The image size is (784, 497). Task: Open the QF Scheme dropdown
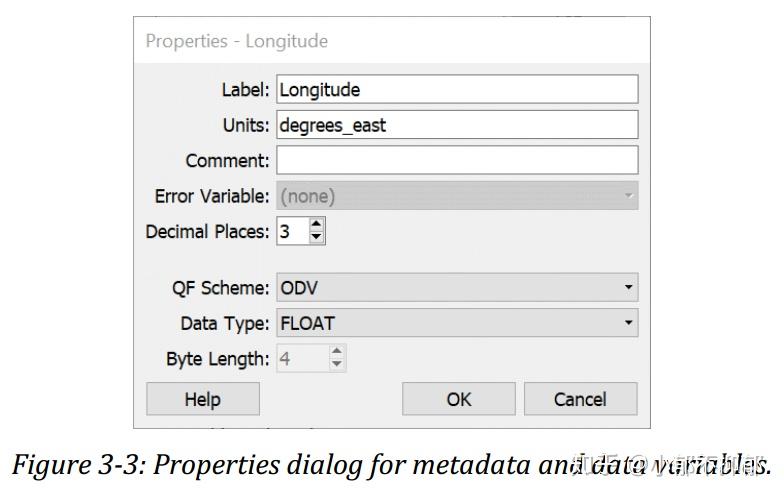457,288
